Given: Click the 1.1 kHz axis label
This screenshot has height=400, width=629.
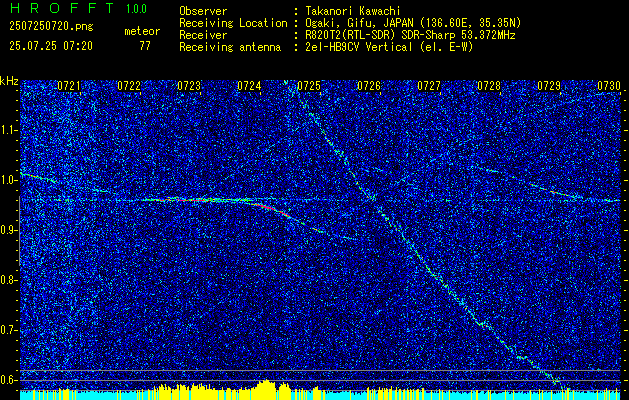Looking at the screenshot, I should point(8,130).
